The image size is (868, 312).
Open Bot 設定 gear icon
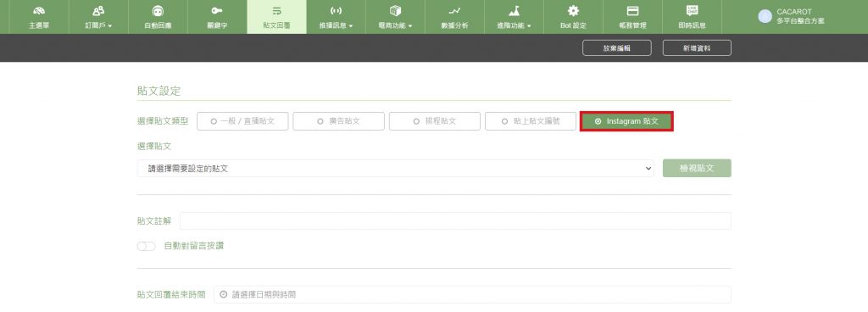(573, 10)
